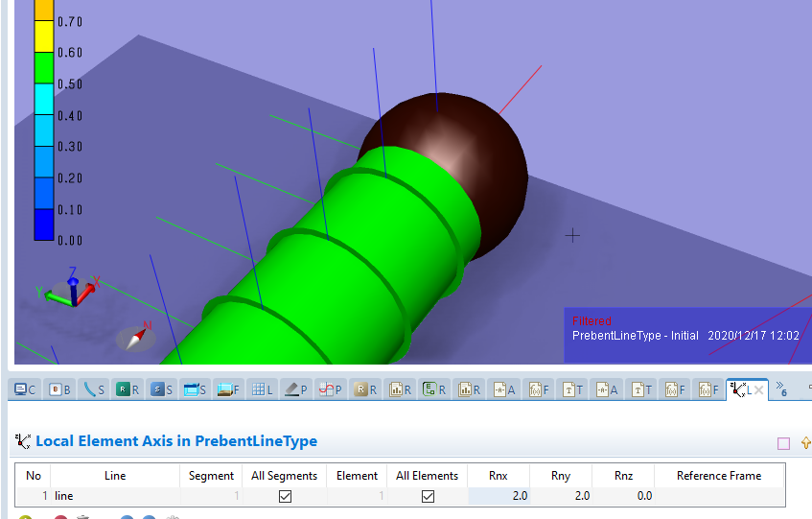
Task: Select the curved line S tab
Action: [94, 389]
